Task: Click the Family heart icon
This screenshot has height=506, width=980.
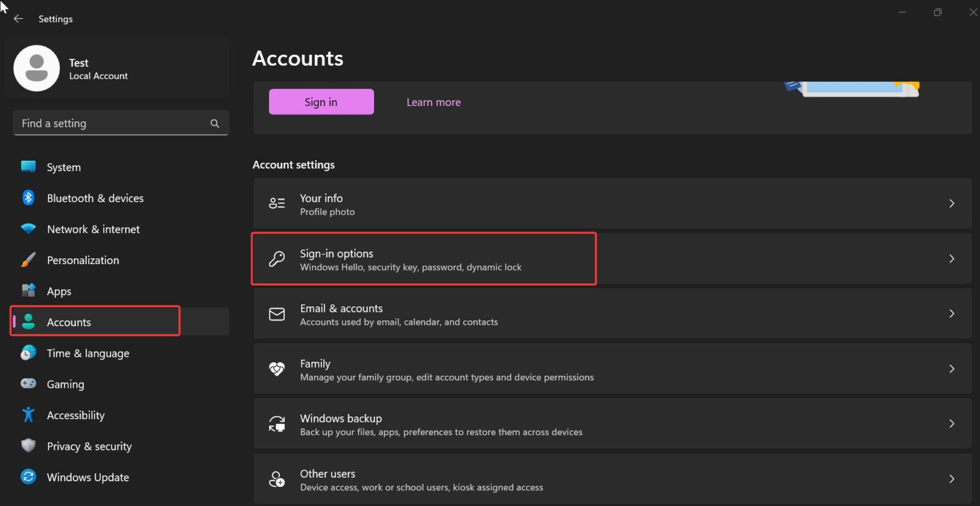Action: [276, 369]
